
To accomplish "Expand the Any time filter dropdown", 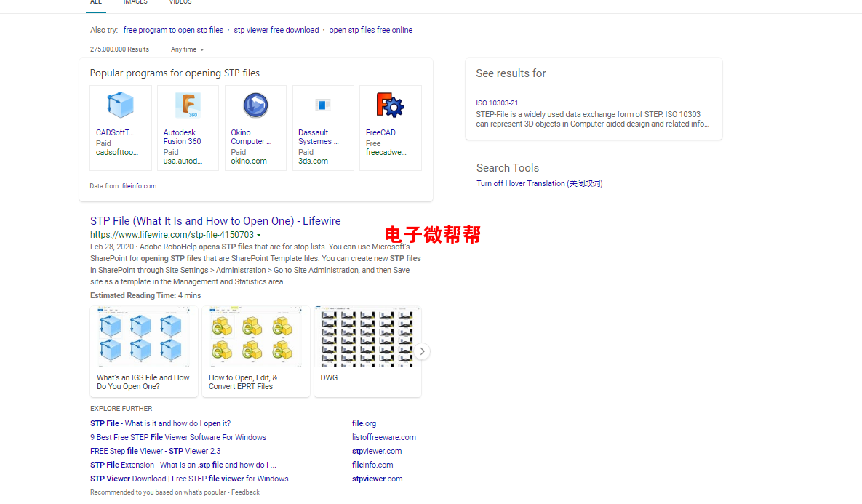I will tap(188, 49).
